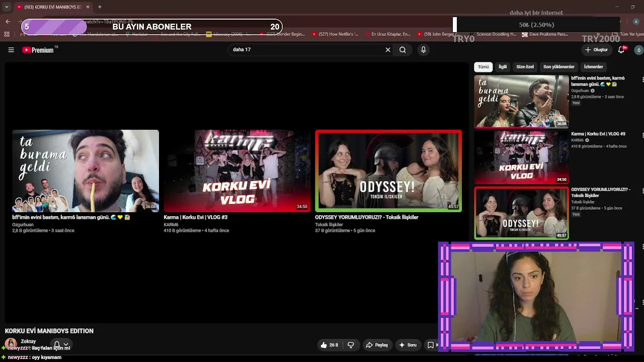644x362 pixels.
Task: Select the Size özel filter chip
Action: tap(525, 67)
